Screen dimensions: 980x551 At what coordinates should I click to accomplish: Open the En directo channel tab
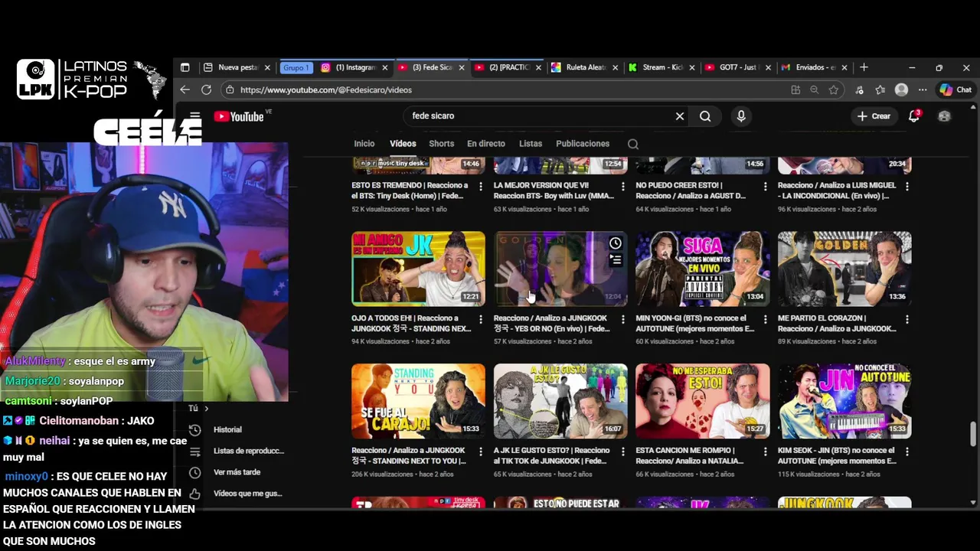click(486, 144)
